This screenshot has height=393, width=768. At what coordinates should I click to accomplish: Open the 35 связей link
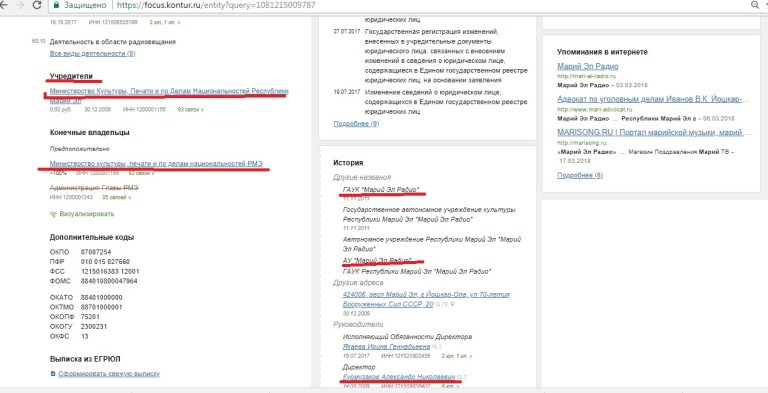[x=116, y=197]
